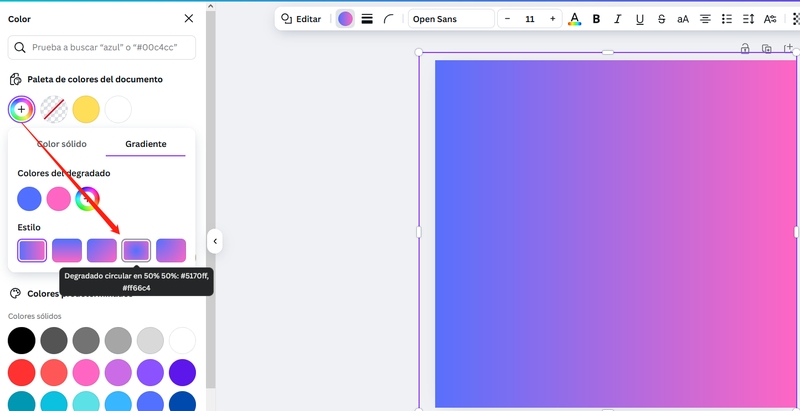Search colors in the search field
Screen dimensions: 800x411
(102, 47)
